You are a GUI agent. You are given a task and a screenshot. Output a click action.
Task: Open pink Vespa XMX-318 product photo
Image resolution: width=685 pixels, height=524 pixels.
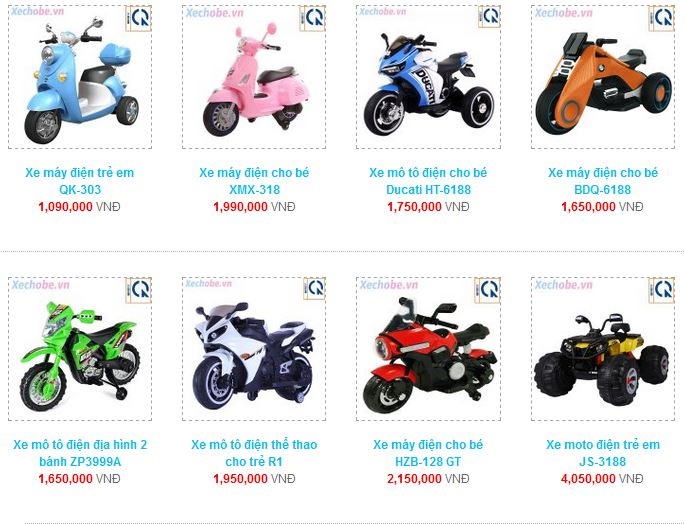click(254, 77)
